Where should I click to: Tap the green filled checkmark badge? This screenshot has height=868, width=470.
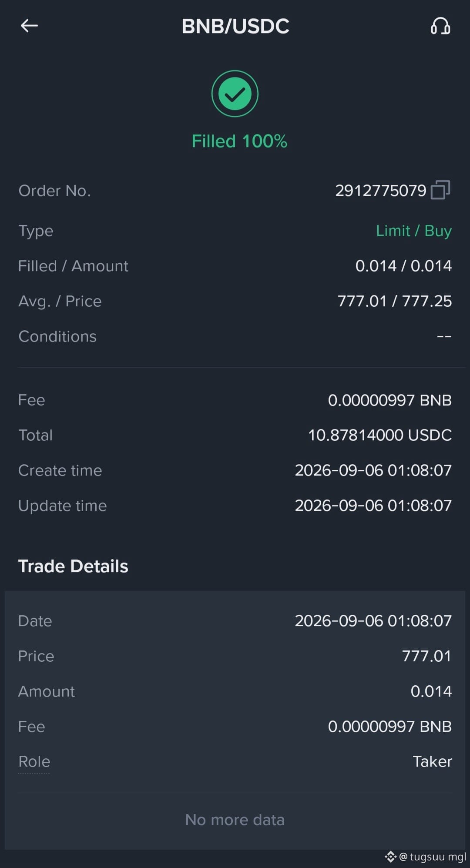(x=235, y=94)
